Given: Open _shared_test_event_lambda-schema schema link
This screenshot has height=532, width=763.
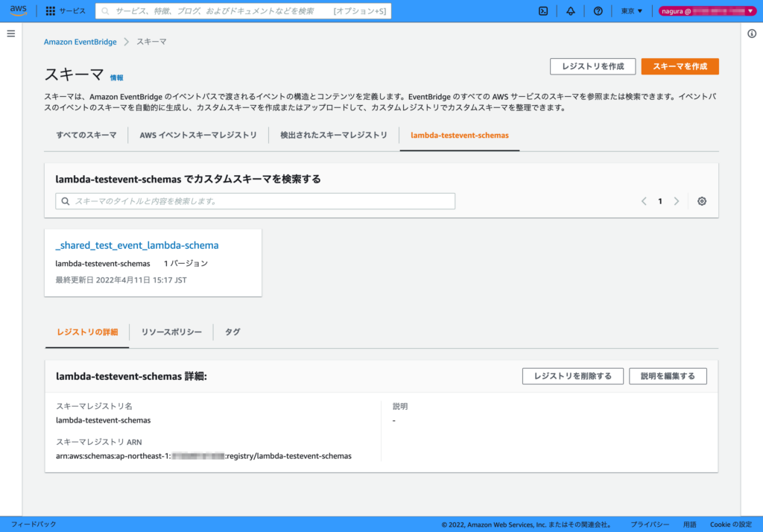Looking at the screenshot, I should click(137, 245).
